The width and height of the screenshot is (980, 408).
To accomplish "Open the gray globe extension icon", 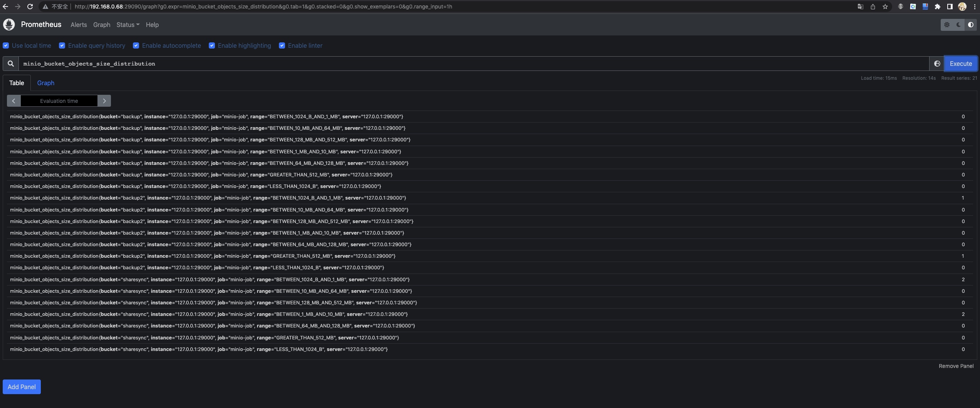I will [900, 7].
